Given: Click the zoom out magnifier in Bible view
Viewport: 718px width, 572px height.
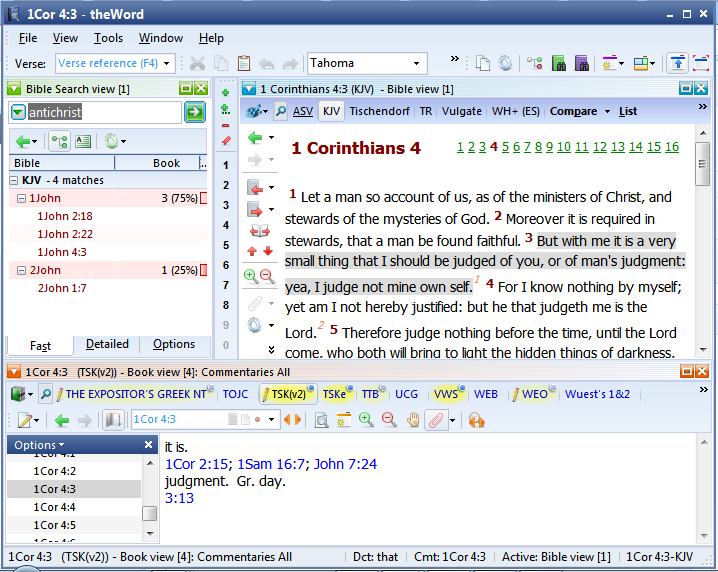Looking at the screenshot, I should point(267,275).
